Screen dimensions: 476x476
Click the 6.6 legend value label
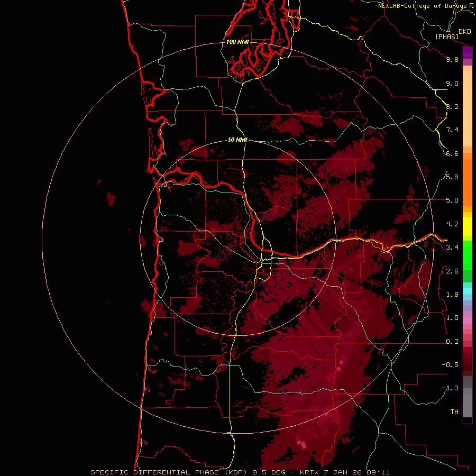tap(452, 153)
